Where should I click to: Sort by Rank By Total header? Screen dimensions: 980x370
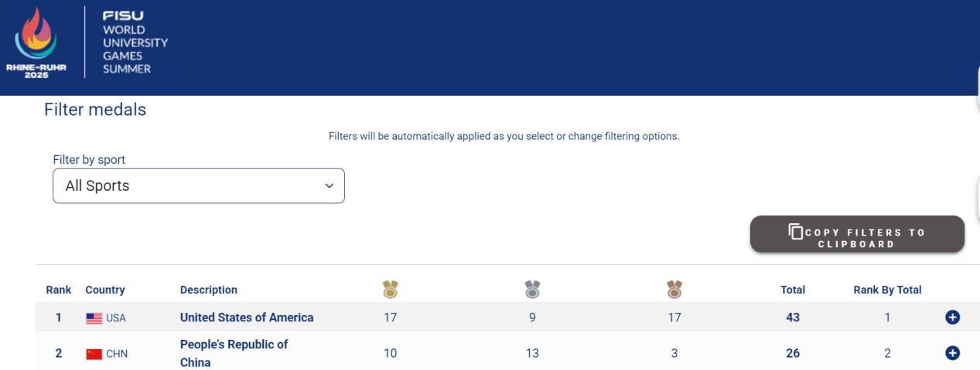[x=887, y=290]
